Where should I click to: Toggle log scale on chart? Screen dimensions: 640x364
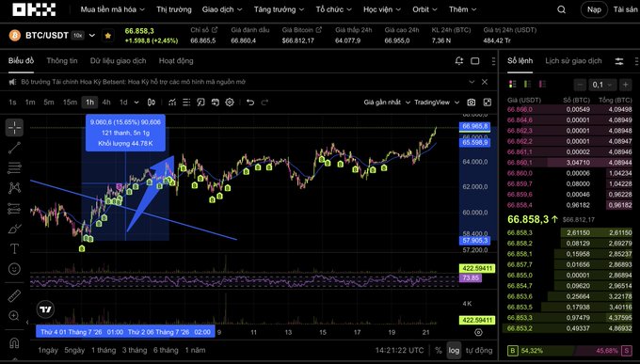coord(454,350)
